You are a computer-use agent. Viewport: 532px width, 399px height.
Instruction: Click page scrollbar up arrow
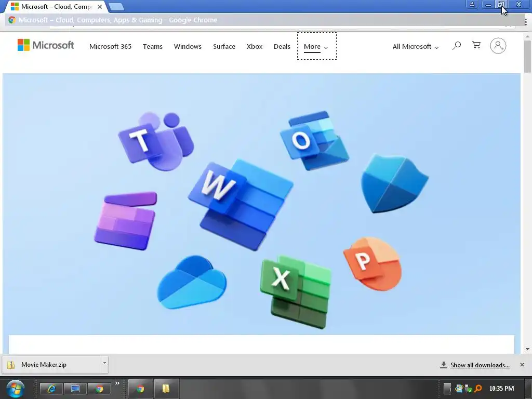coord(527,36)
